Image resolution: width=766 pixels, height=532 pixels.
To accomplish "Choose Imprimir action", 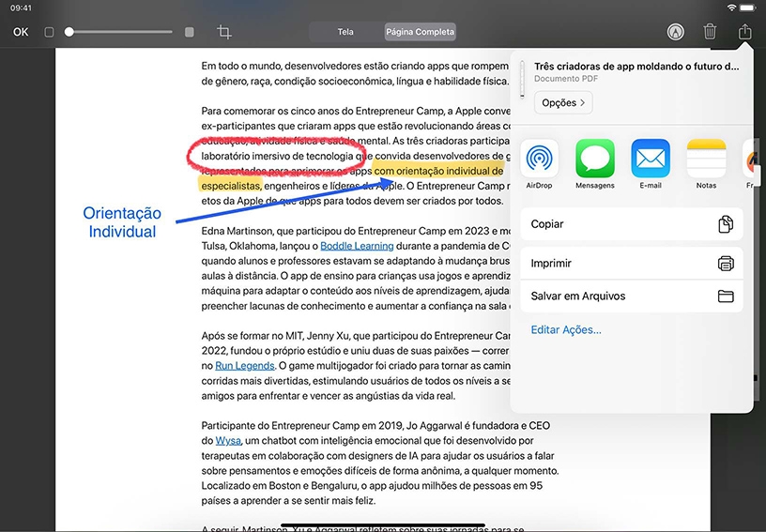I will point(632,263).
